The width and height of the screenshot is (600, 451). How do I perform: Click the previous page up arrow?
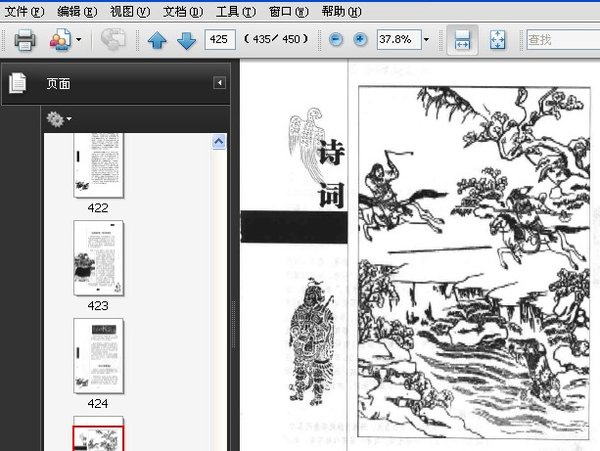[x=157, y=41]
